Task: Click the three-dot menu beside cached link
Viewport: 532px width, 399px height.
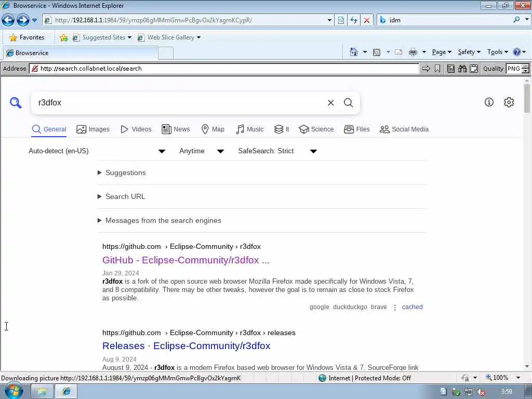Action: coord(395,308)
